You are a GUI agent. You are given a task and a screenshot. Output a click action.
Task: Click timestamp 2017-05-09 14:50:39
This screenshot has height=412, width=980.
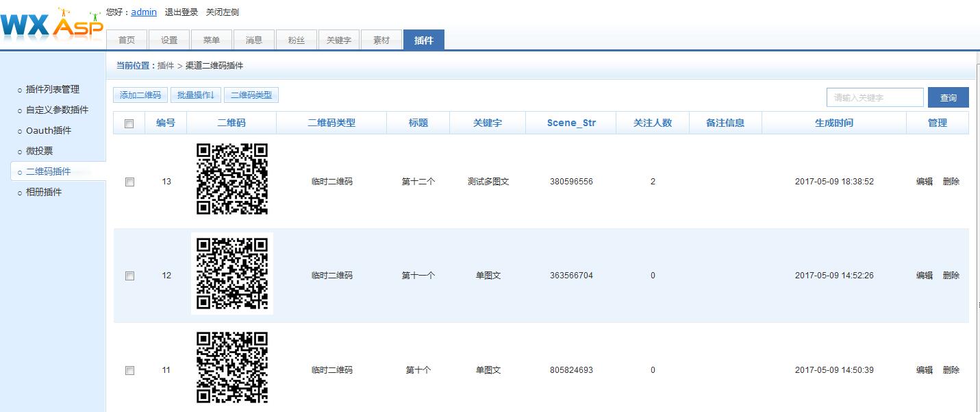tap(834, 370)
